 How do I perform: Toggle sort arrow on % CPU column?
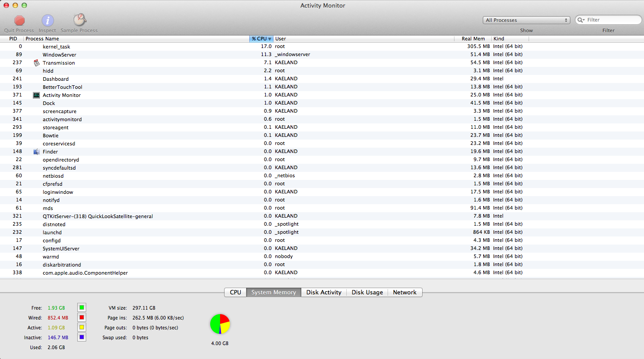(269, 39)
